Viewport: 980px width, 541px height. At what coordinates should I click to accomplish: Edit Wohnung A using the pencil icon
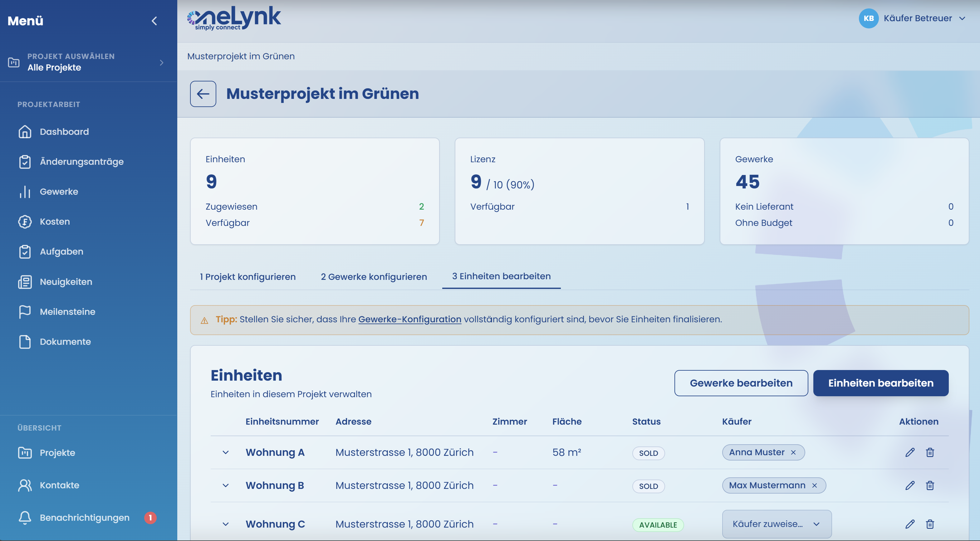coord(910,452)
